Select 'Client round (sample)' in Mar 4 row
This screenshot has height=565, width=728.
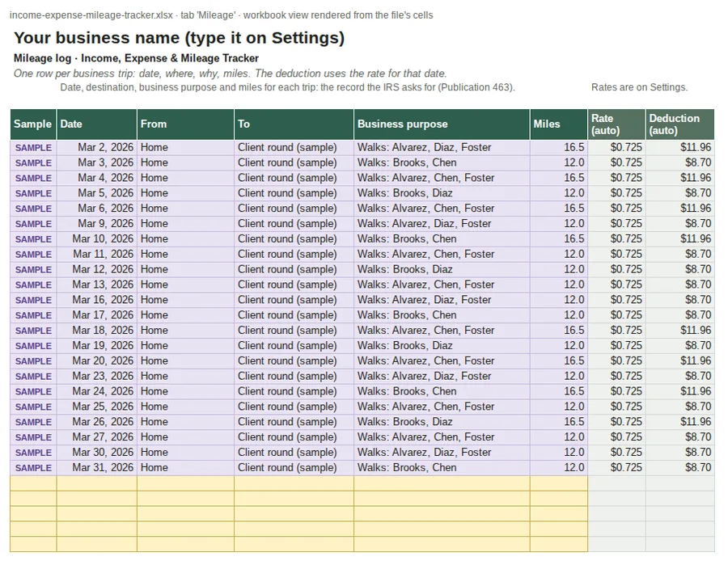(x=294, y=178)
